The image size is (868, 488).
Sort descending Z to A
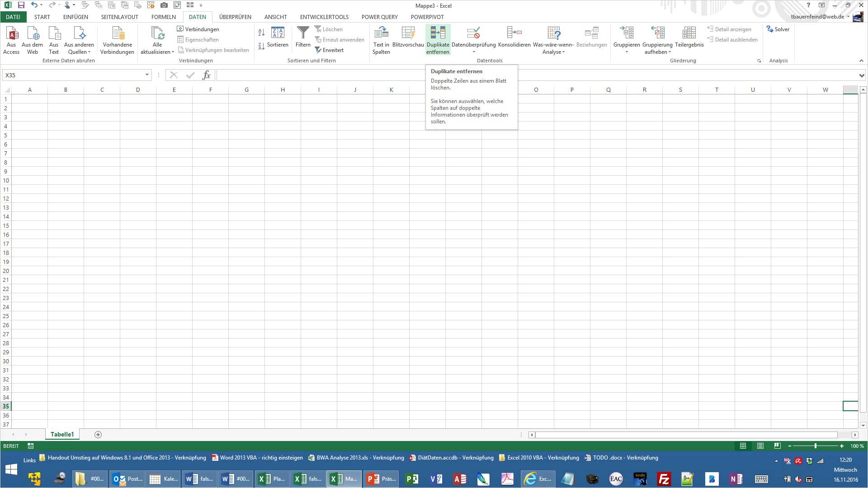[x=261, y=46]
